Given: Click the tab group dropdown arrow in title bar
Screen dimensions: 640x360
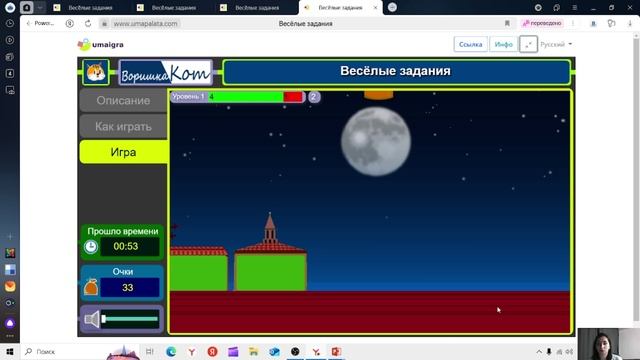Looking at the screenshot, I should click(x=40, y=7).
